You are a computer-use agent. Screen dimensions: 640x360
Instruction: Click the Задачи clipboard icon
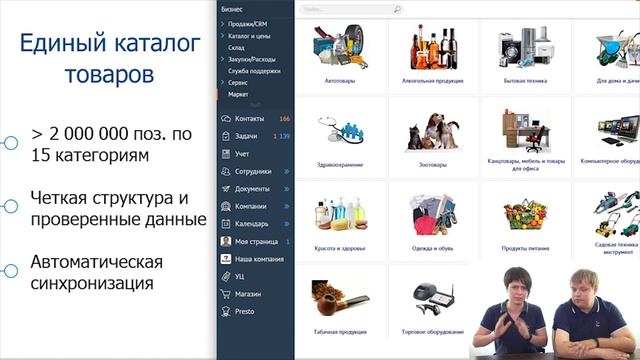(x=226, y=136)
